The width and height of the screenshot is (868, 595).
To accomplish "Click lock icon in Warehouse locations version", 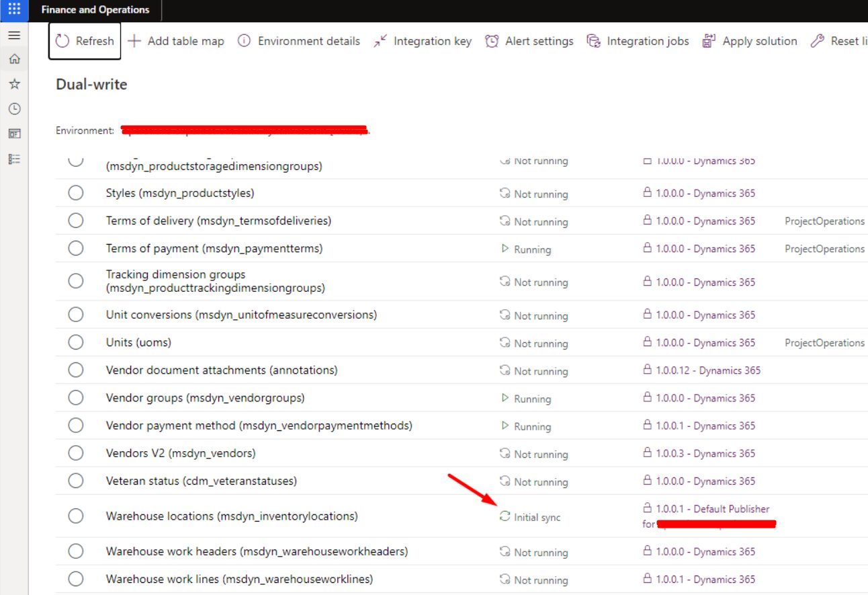I will 648,508.
